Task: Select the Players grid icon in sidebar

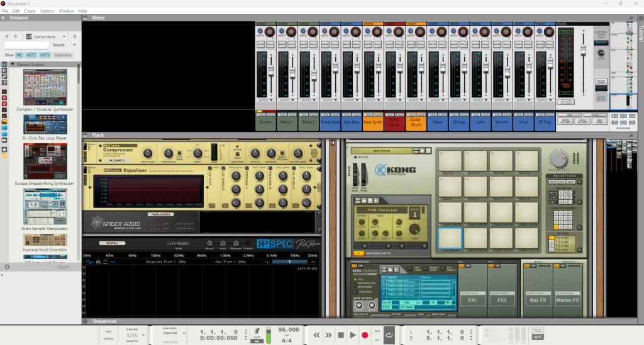Action: pos(4,82)
